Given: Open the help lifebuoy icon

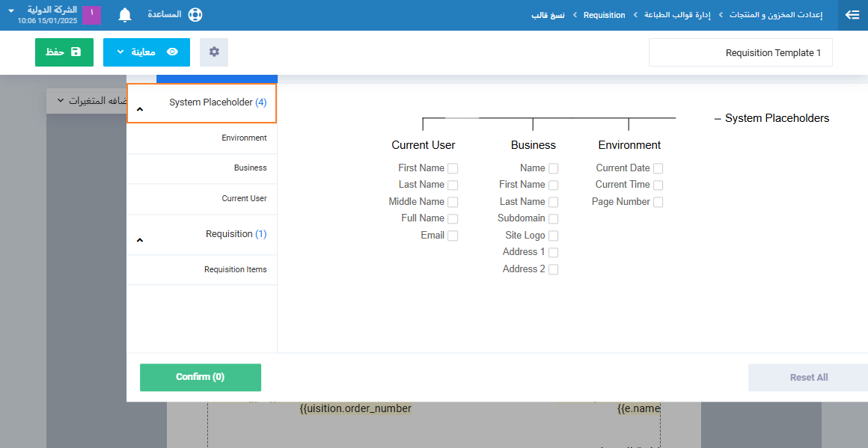Looking at the screenshot, I should point(195,15).
